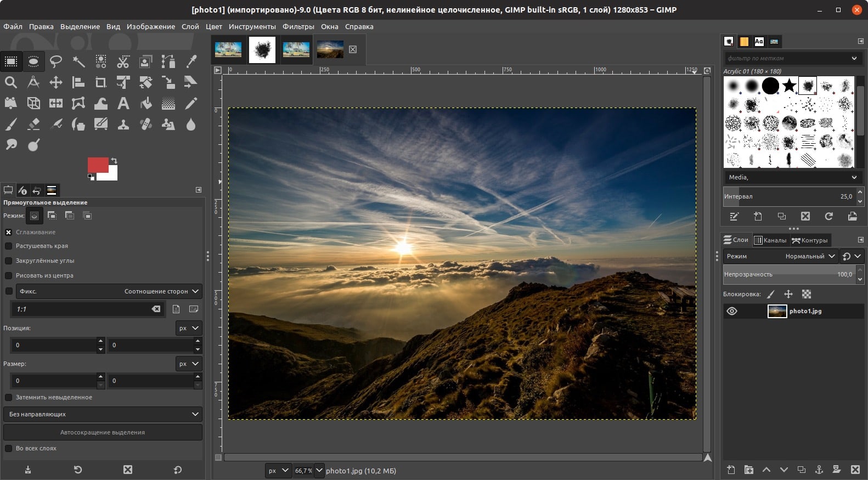Viewport: 868px width, 480px height.
Task: Select the Text tool
Action: pyautogui.click(x=123, y=103)
